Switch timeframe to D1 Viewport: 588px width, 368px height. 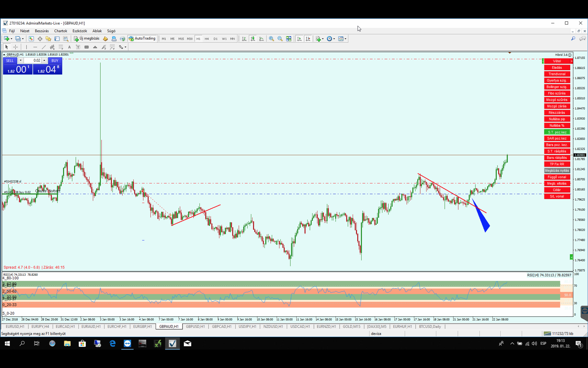coord(215,39)
